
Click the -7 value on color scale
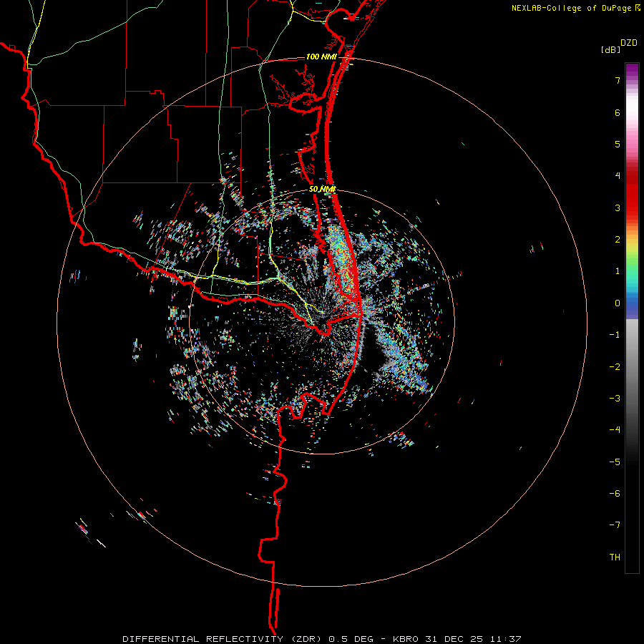click(x=615, y=525)
